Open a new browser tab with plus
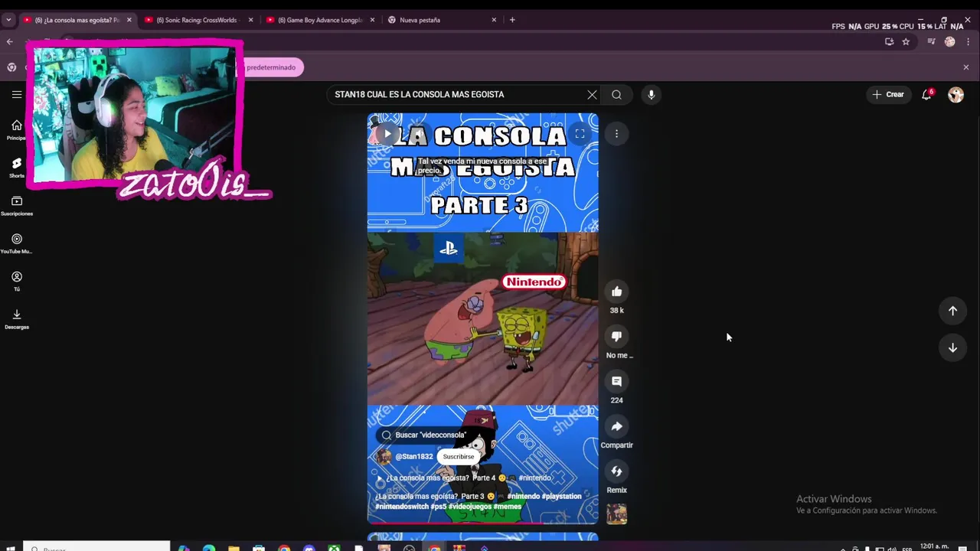This screenshot has width=980, height=551. coord(512,20)
